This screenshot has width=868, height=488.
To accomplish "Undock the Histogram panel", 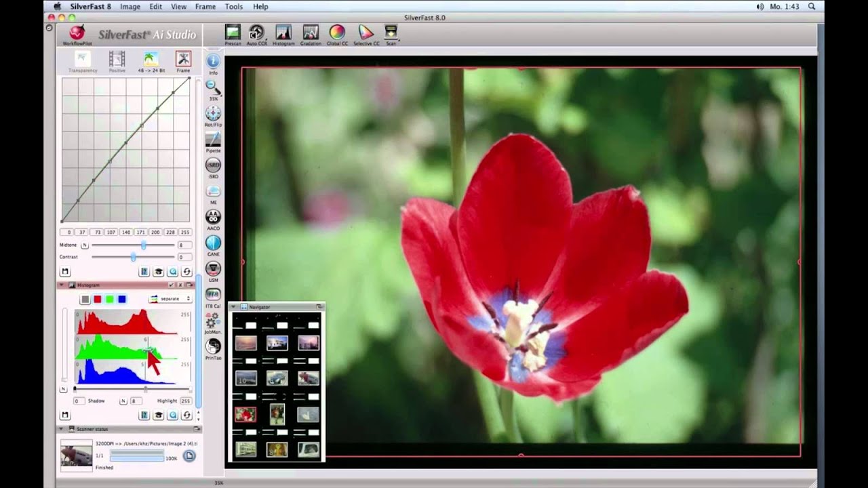I will point(189,285).
